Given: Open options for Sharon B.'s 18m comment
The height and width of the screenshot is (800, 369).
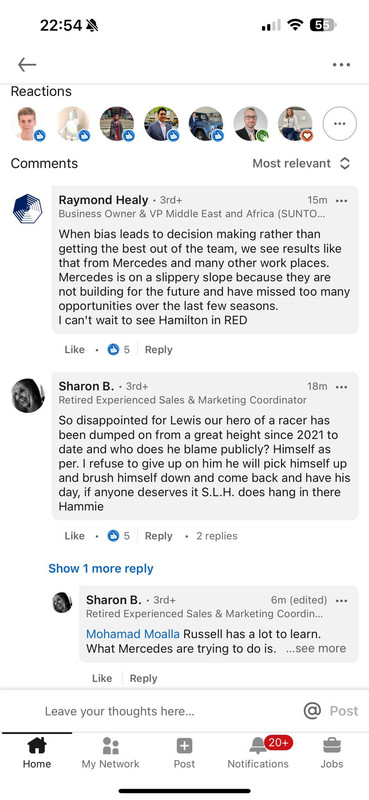Looking at the screenshot, I should (x=341, y=387).
